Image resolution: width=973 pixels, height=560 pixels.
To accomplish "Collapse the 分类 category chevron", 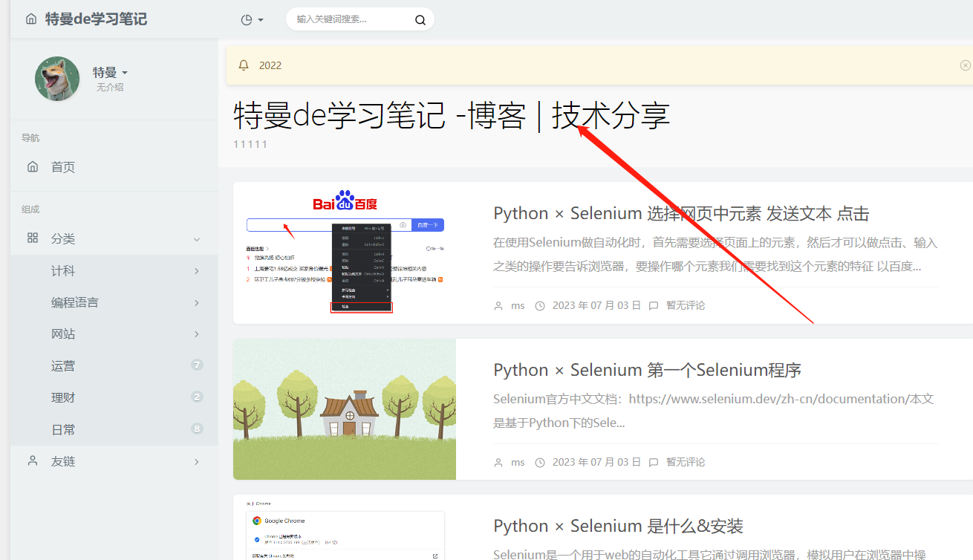I will point(197,239).
